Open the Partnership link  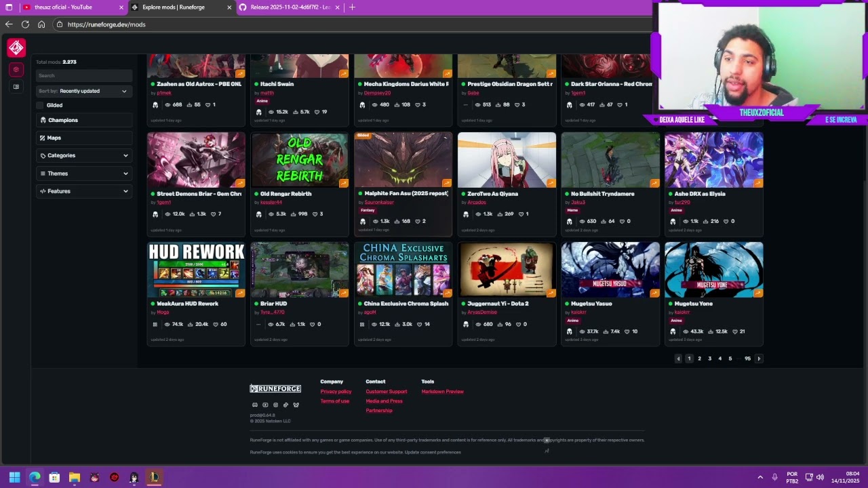point(379,411)
